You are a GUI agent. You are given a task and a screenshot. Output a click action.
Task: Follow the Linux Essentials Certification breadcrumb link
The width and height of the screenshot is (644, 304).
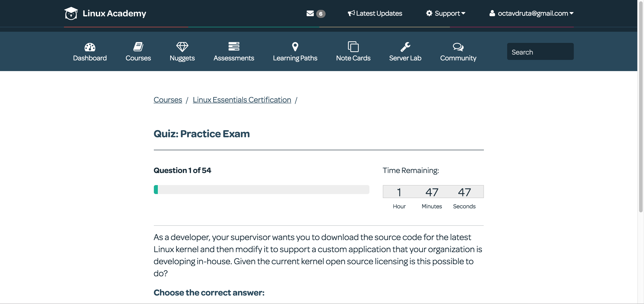pyautogui.click(x=242, y=100)
